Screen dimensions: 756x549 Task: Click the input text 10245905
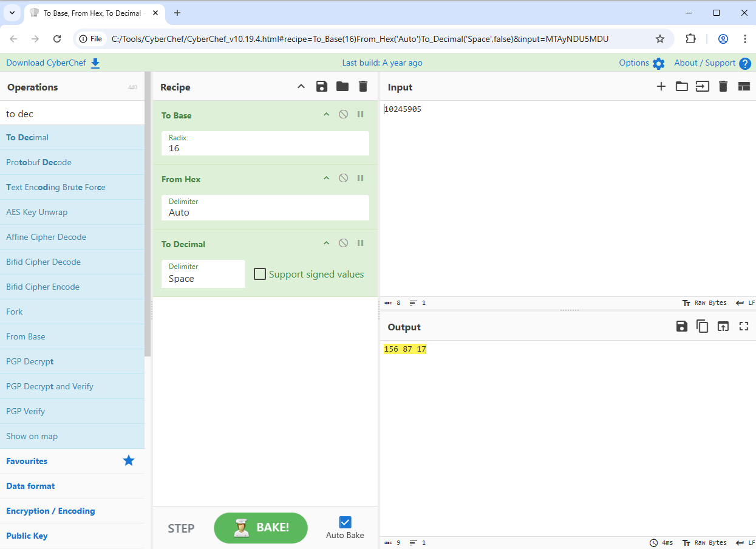pyautogui.click(x=403, y=109)
